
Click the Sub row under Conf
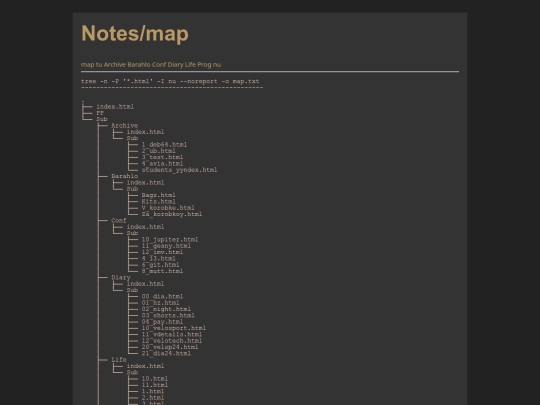click(x=132, y=233)
